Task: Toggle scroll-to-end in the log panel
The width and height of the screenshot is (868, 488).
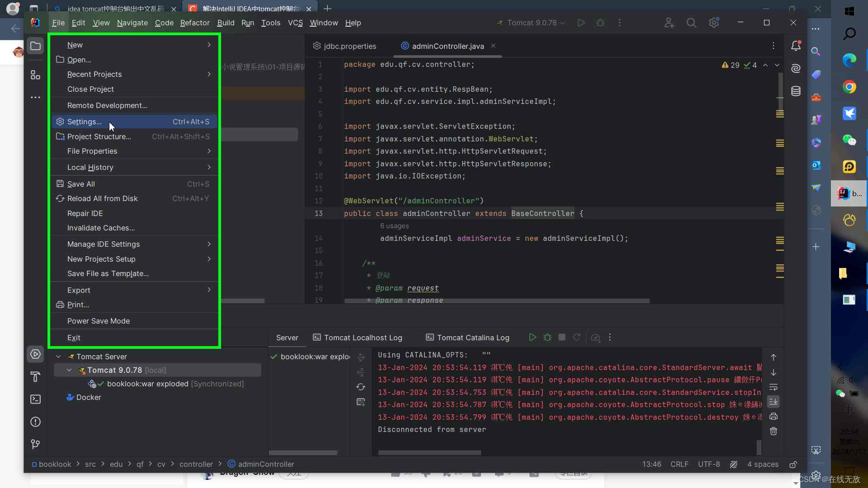Action: coord(774,402)
